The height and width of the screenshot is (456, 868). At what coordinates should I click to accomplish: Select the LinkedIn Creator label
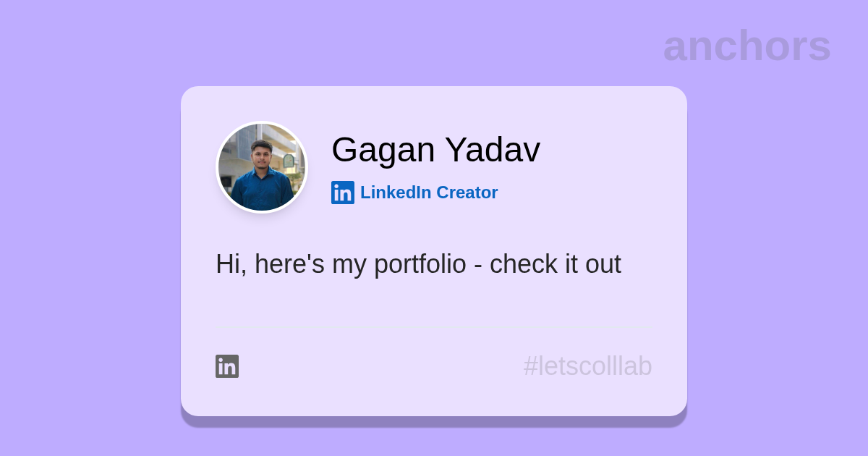429,193
